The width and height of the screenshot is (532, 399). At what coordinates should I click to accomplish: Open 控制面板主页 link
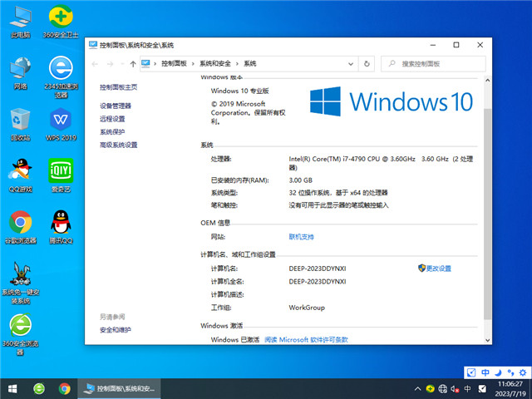point(118,87)
